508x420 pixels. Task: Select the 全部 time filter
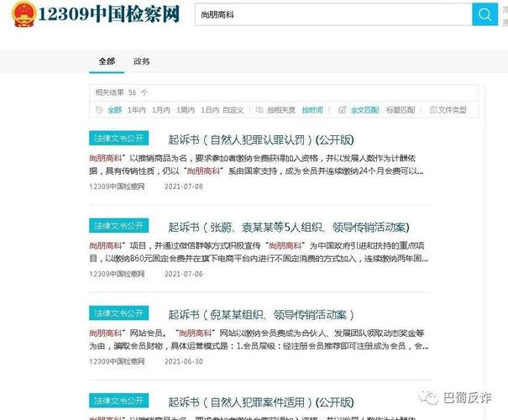click(x=115, y=110)
